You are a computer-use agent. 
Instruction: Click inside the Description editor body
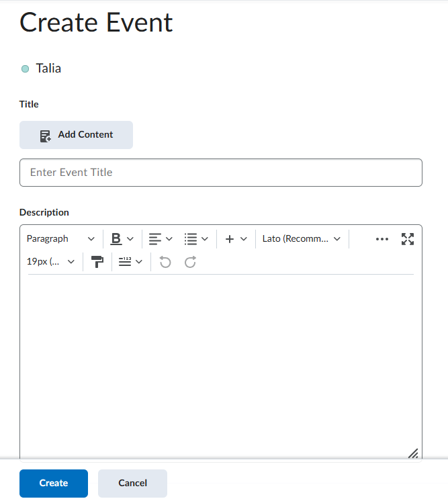[221, 366]
